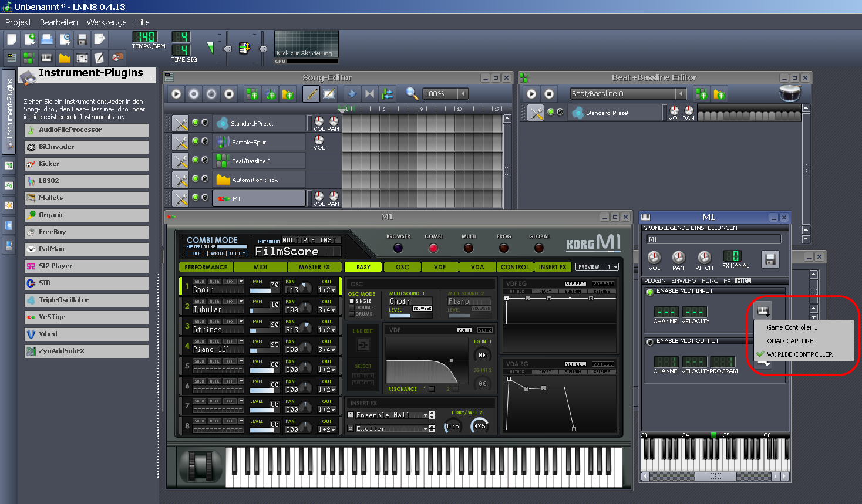The image size is (862, 504).
Task: Click the export project icon in the toolbar
Action: pyautogui.click(x=100, y=38)
